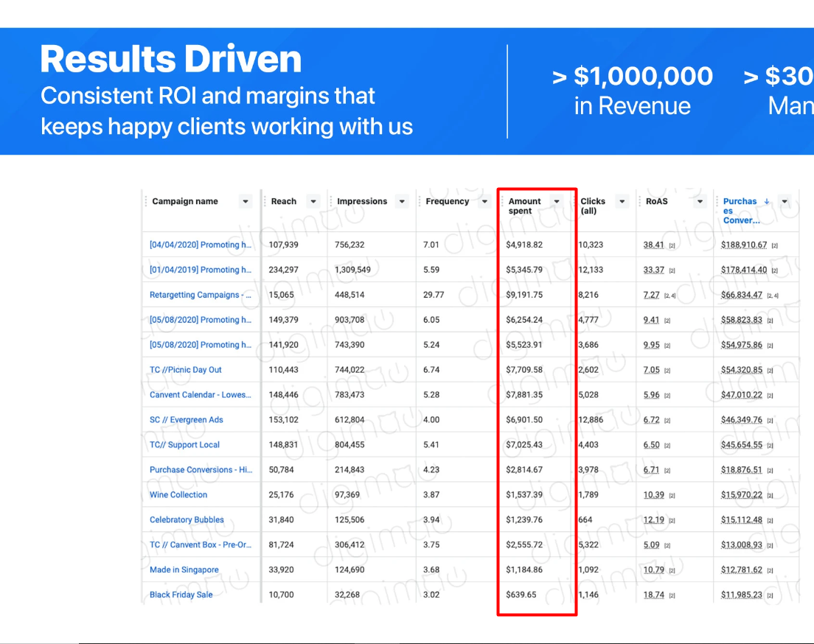Select the TC //Picnic Day Out campaign
Image resolution: width=814 pixels, height=644 pixels.
pos(185,370)
